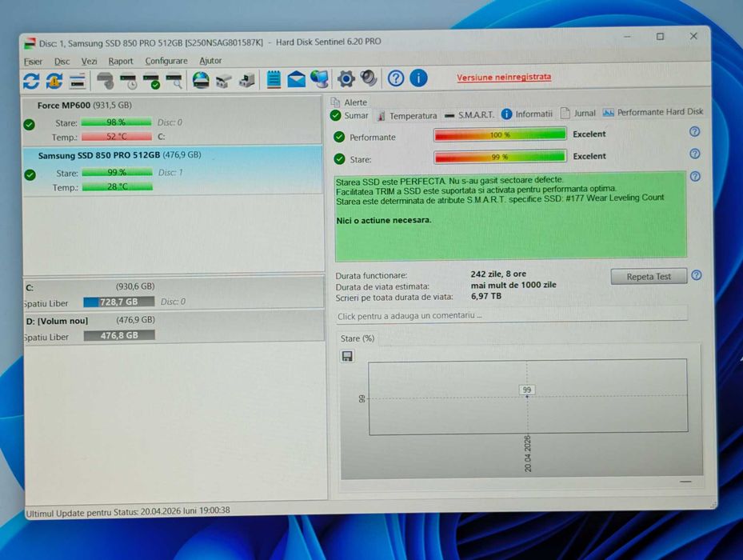Click the Force MP600 52 °C temperature bar
The image size is (743, 560).
pyautogui.click(x=117, y=137)
